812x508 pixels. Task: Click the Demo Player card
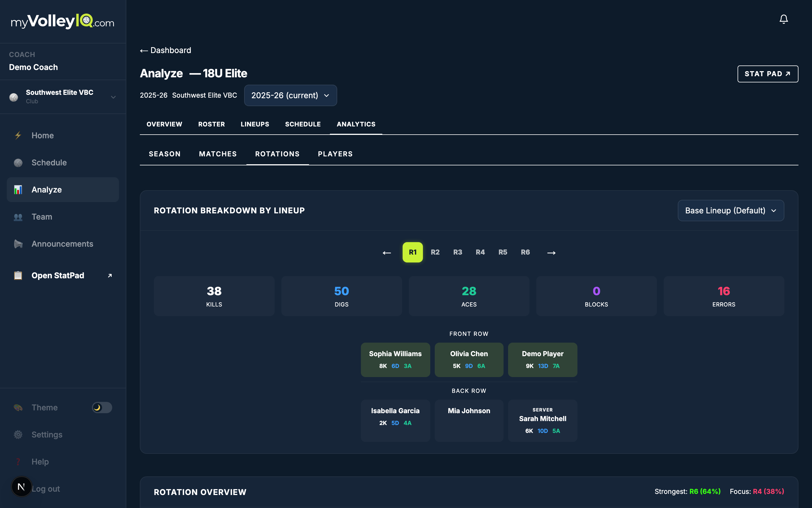542,360
